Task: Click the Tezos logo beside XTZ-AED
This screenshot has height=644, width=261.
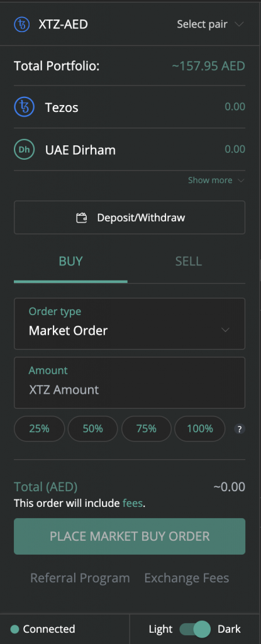Action: pos(22,25)
